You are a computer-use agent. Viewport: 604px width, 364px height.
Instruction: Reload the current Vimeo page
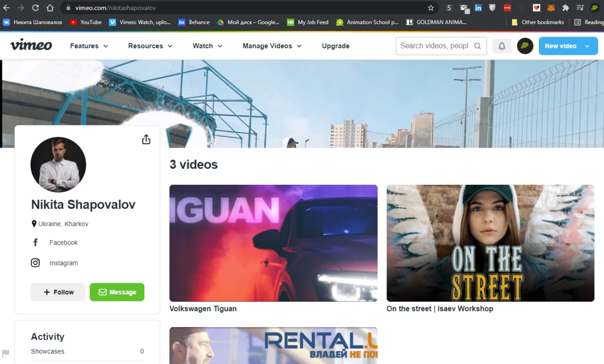35,8
